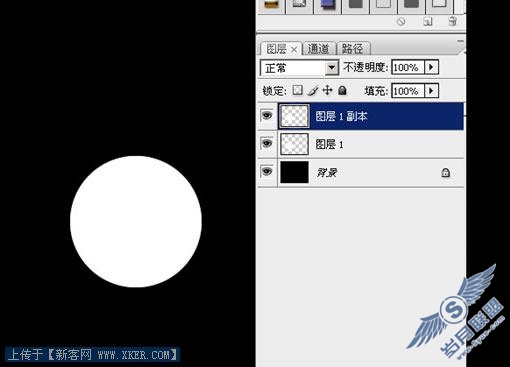Click the 不透明度 100% input field

pyautogui.click(x=408, y=67)
